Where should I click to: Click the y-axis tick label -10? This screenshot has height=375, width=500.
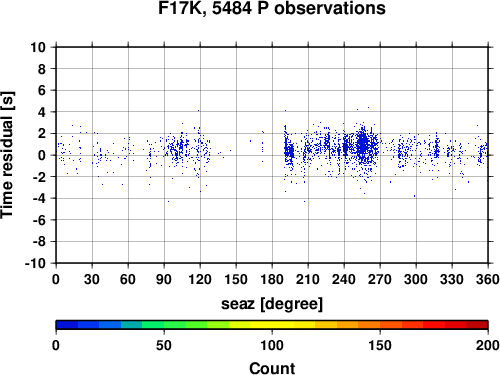(36, 263)
